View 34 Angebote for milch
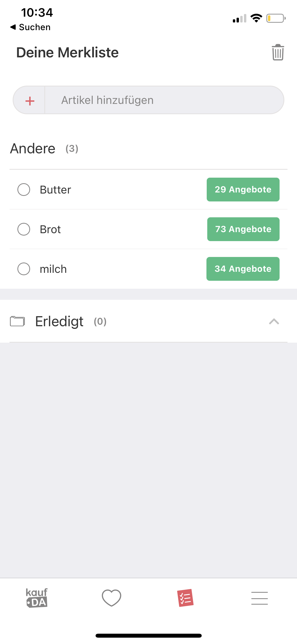Image resolution: width=297 pixels, height=644 pixels. (243, 269)
